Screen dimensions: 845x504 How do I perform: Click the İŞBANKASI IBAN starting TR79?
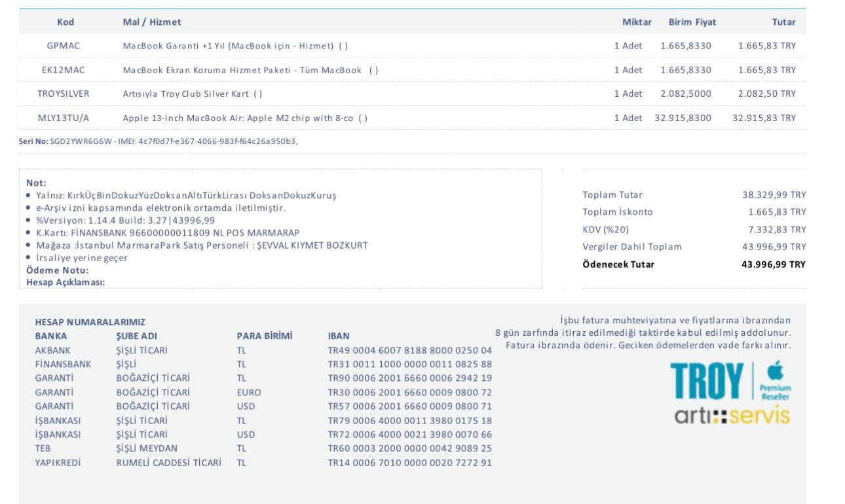410,420
